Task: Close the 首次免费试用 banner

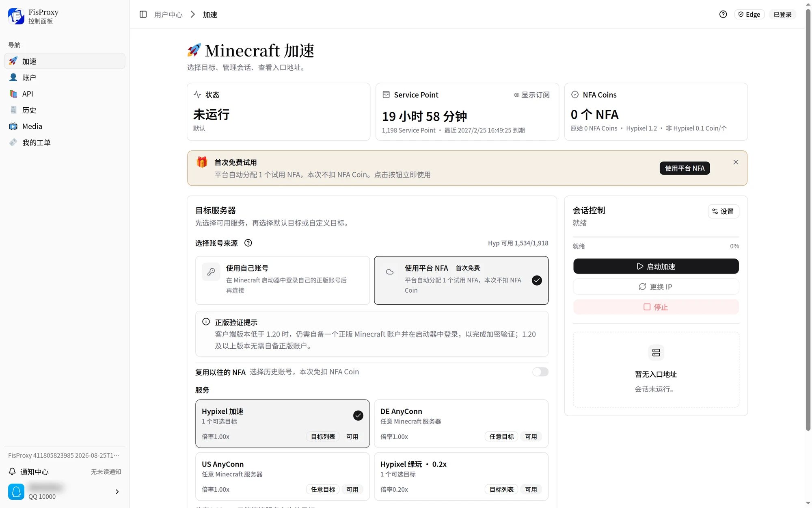Action: coord(736,162)
